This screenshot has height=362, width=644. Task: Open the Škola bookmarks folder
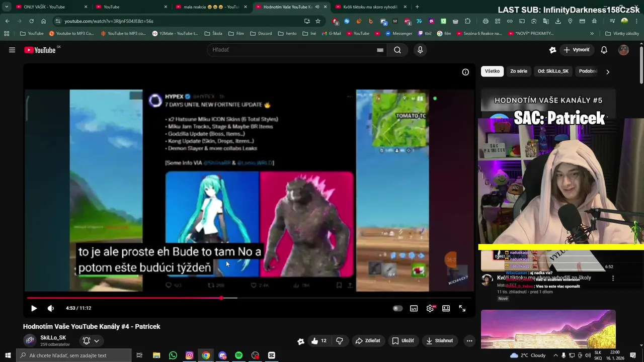click(x=213, y=33)
